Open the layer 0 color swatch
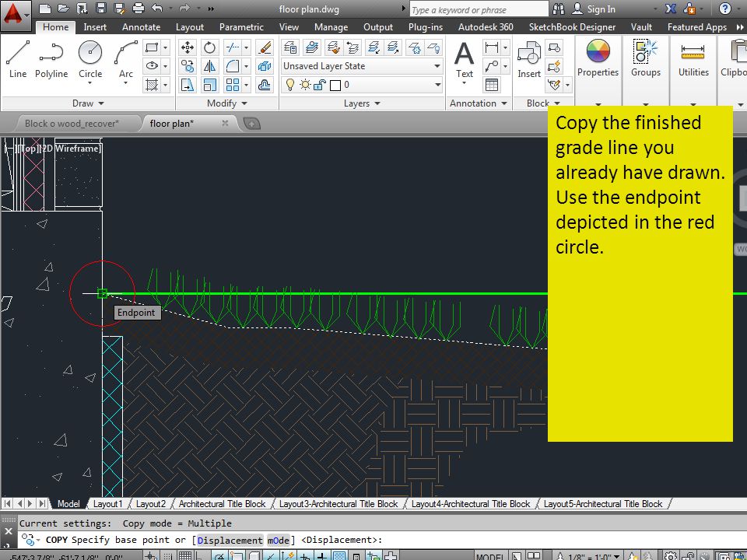Screen dimensions: 747x560 coord(335,86)
